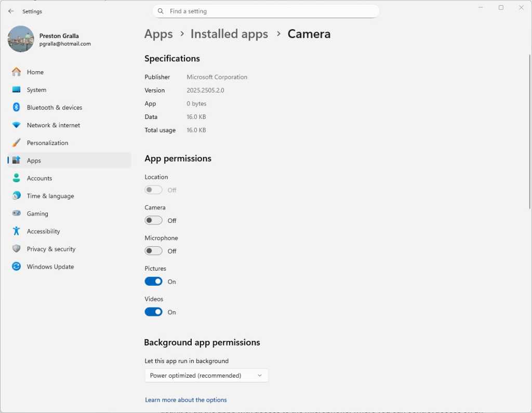Select Accounts in the sidebar
Screen dimensions: 532x413
pyautogui.click(x=39, y=178)
